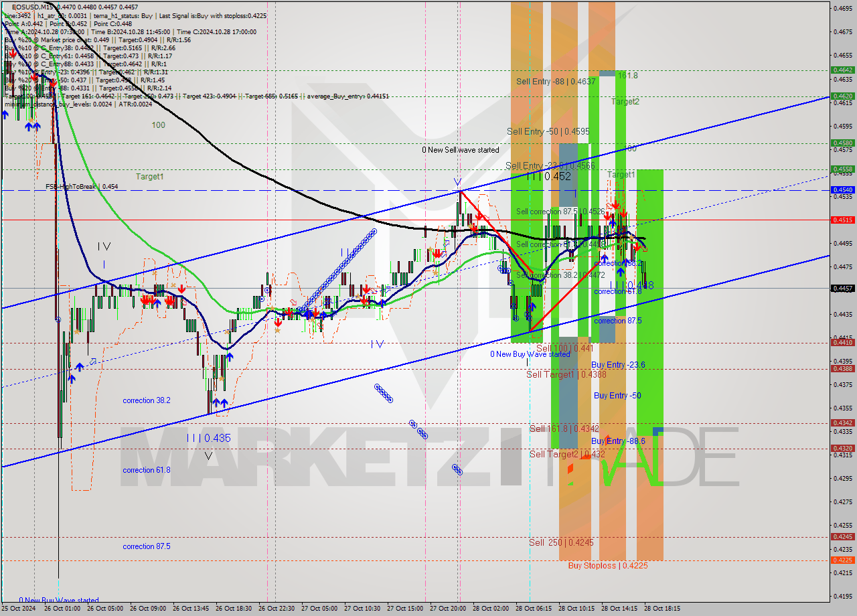The height and width of the screenshot is (616, 857).
Task: Click the 'Sell 100 | 0.441' label
Action: tap(564, 348)
